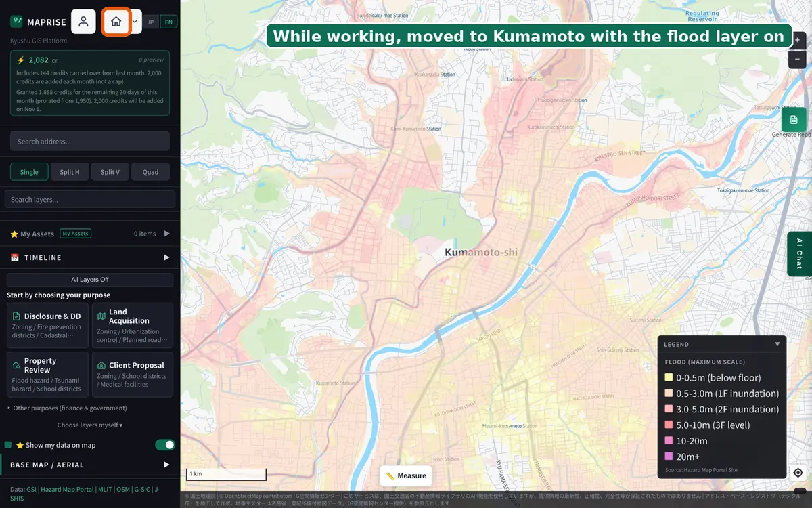Click the locate my position icon
The image size is (812, 508).
[x=798, y=473]
